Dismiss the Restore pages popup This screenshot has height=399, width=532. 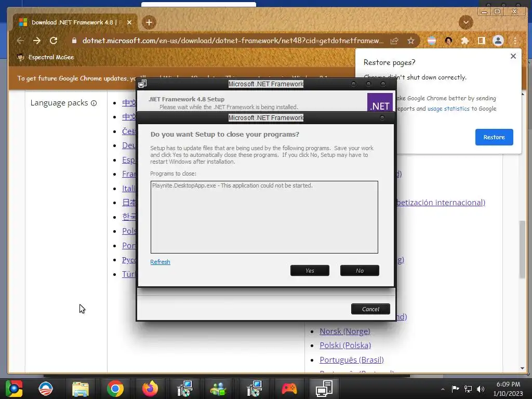click(x=513, y=56)
